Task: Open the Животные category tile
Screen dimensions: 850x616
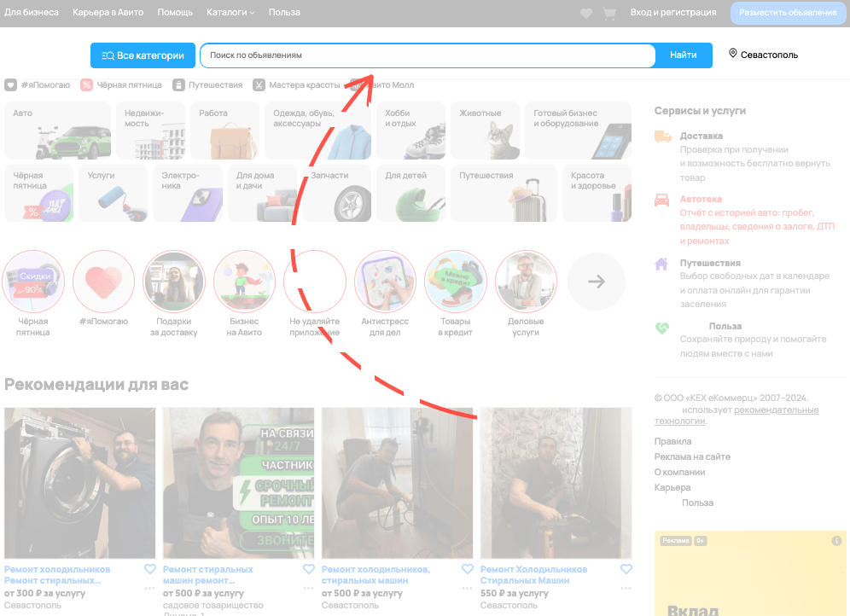Action: [x=486, y=131]
